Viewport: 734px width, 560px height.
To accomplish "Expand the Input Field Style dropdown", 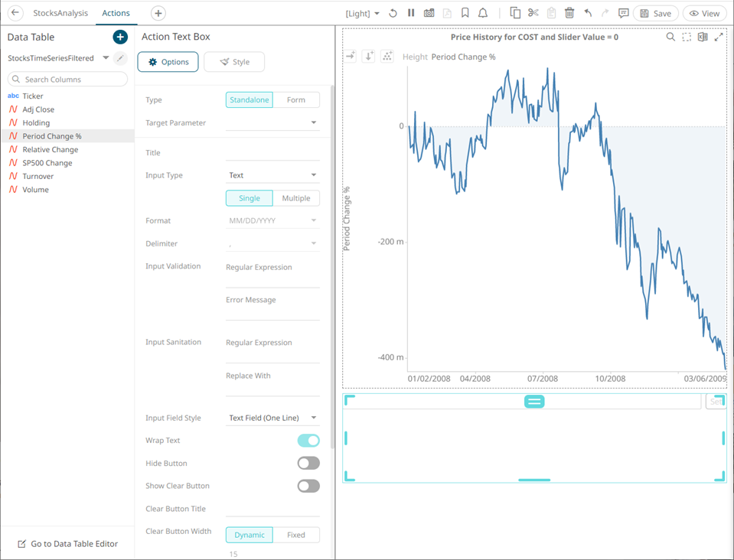I will tap(272, 418).
